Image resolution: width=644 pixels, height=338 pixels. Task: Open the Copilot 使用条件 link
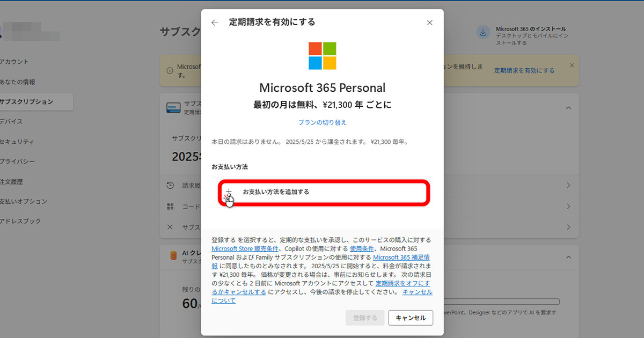click(x=362, y=249)
